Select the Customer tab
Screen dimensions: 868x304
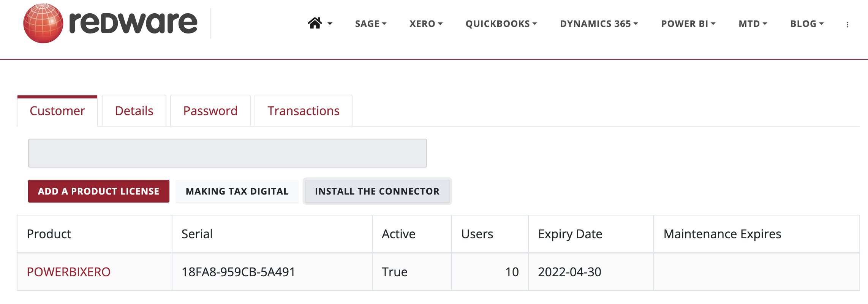[57, 111]
